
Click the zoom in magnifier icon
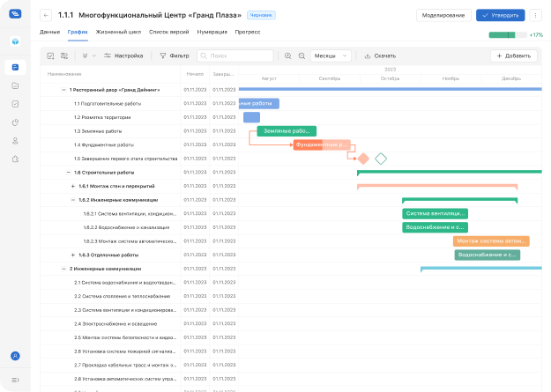(x=287, y=55)
